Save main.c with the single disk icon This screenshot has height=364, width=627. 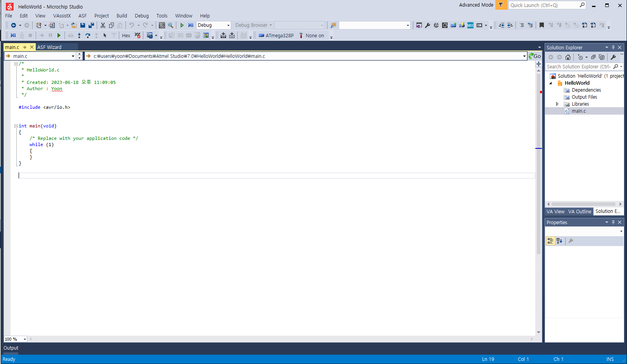click(83, 25)
